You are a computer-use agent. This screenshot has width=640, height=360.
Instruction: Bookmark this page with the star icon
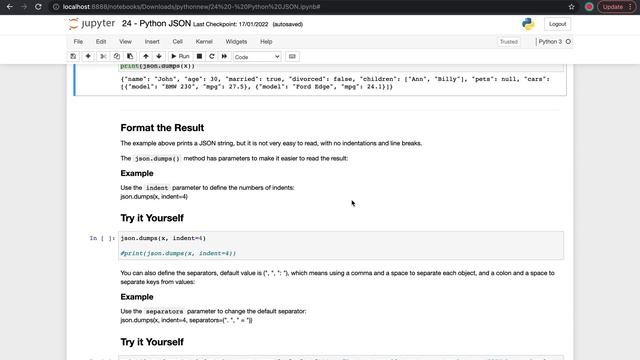pyautogui.click(x=571, y=7)
